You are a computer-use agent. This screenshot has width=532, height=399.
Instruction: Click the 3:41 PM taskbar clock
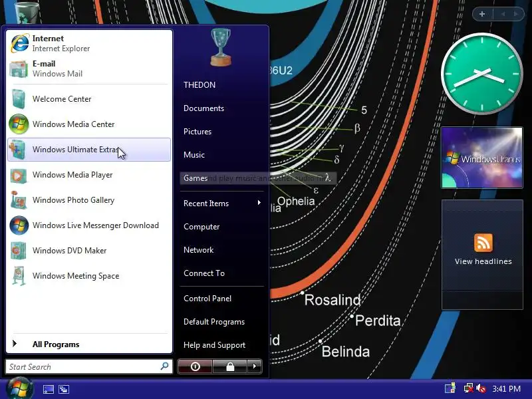(x=506, y=389)
